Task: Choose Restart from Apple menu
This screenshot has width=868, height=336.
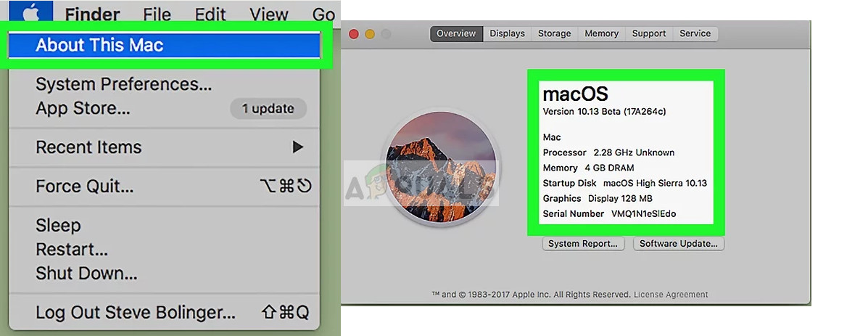Action: tap(72, 249)
